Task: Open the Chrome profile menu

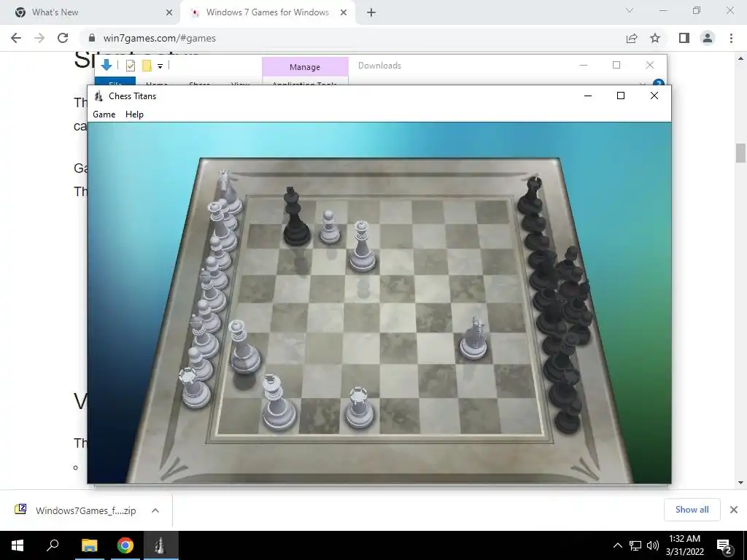Action: tap(708, 38)
